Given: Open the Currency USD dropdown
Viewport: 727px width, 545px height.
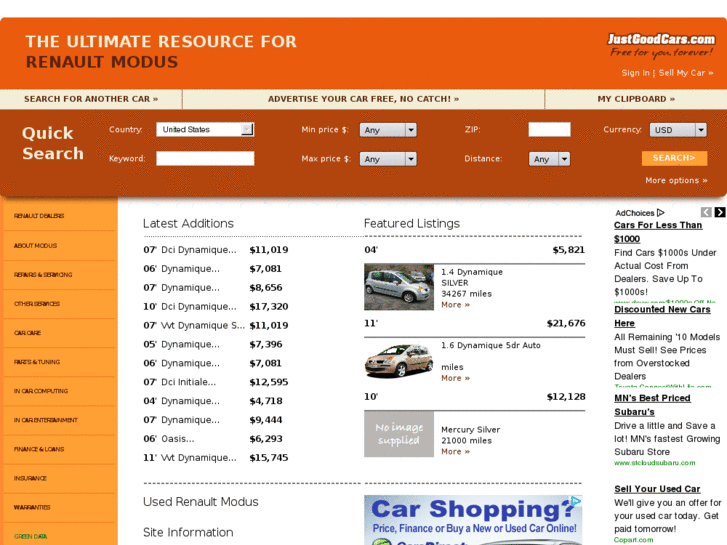Looking at the screenshot, I should pos(678,130).
